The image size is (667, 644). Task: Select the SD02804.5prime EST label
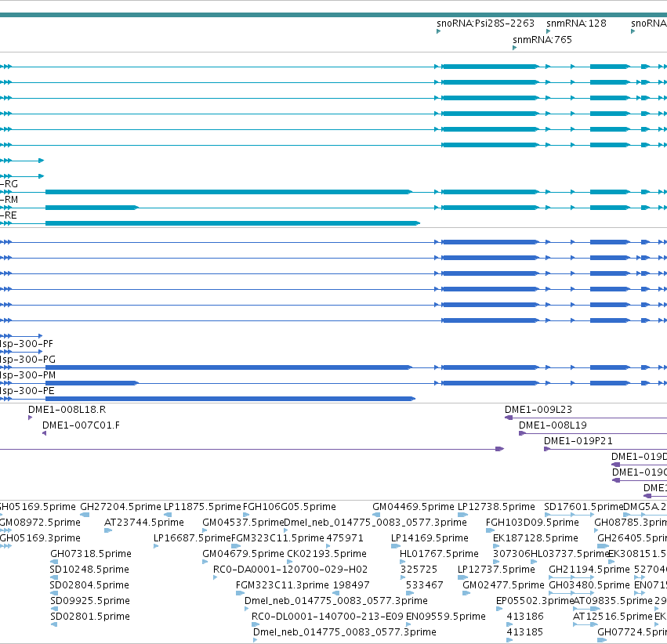(89, 585)
